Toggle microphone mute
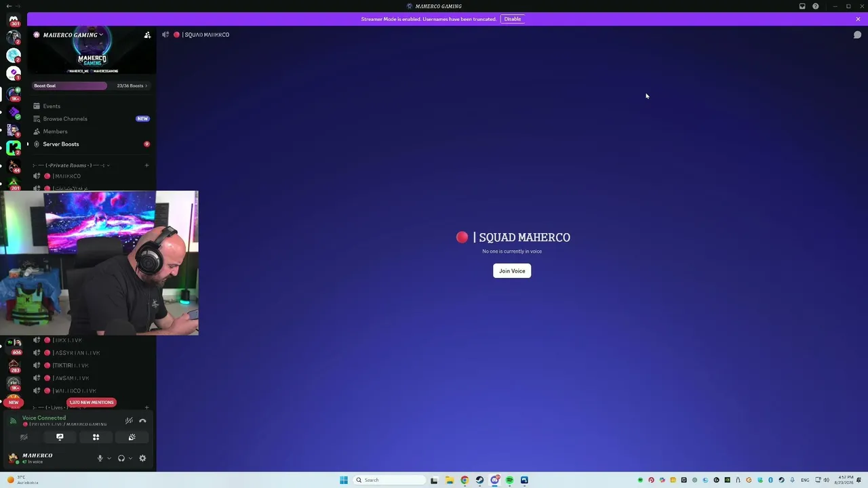Image resolution: width=868 pixels, height=488 pixels. click(100, 458)
